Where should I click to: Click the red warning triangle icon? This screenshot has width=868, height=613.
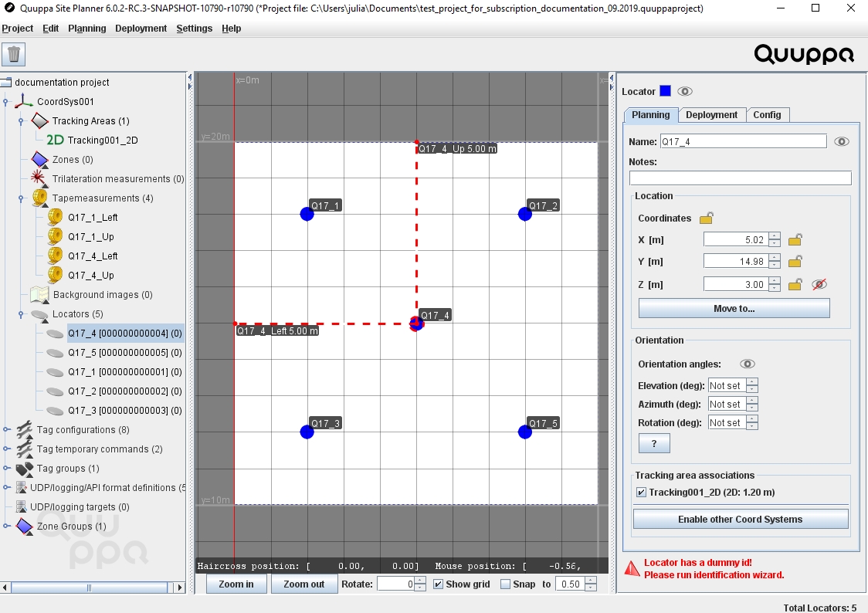[x=632, y=568]
